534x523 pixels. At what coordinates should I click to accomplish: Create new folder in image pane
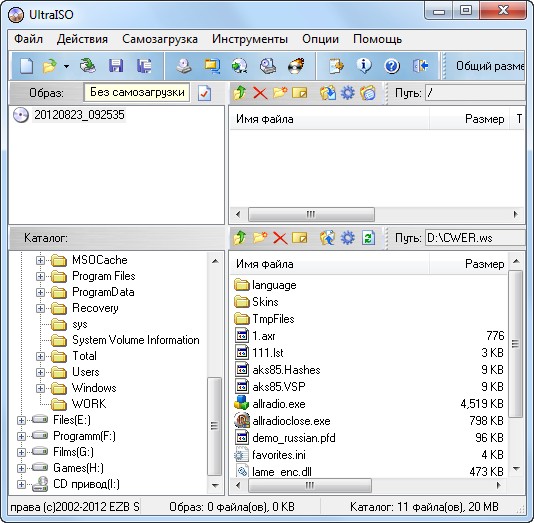280,93
